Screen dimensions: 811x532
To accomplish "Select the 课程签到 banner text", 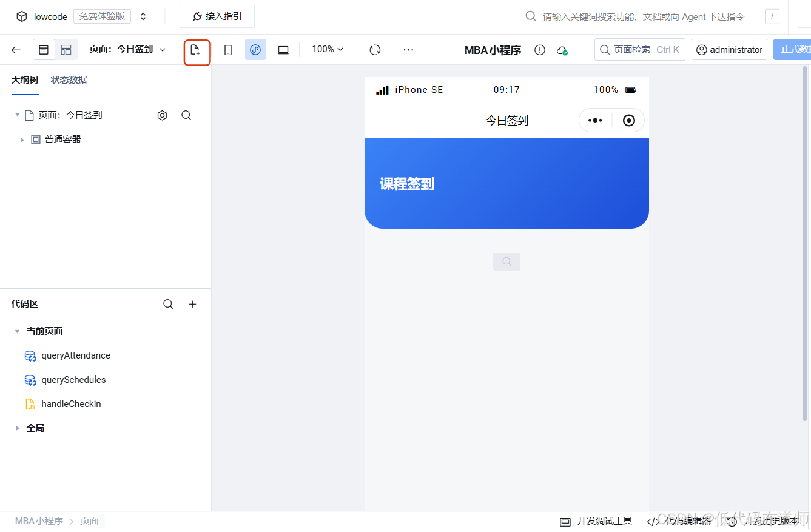I will tap(407, 184).
